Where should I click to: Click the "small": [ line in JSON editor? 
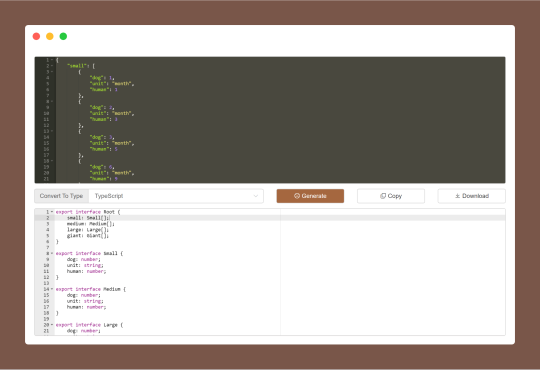pyautogui.click(x=81, y=66)
